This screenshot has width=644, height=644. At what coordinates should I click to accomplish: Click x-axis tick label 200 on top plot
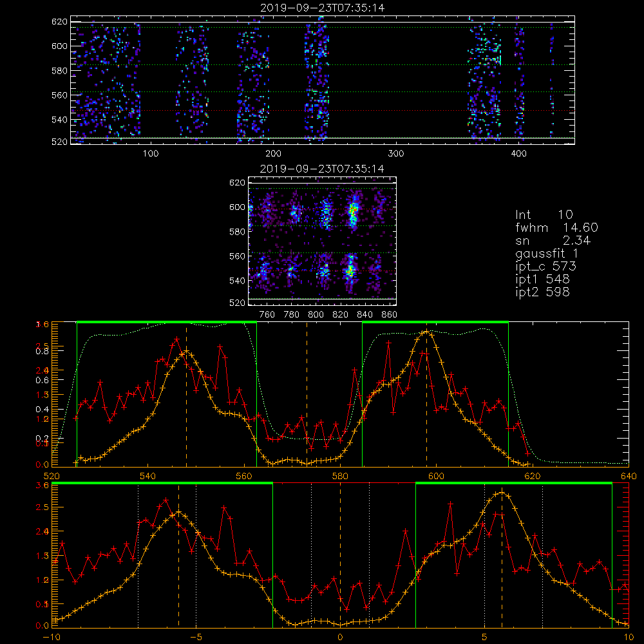273,154
